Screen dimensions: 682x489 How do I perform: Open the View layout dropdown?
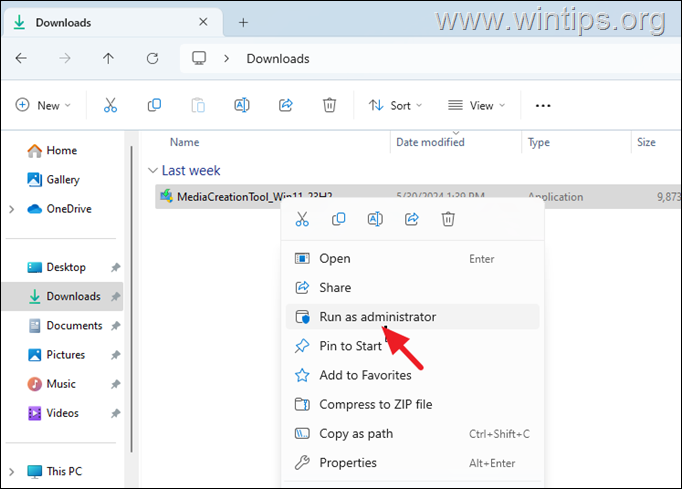click(476, 105)
